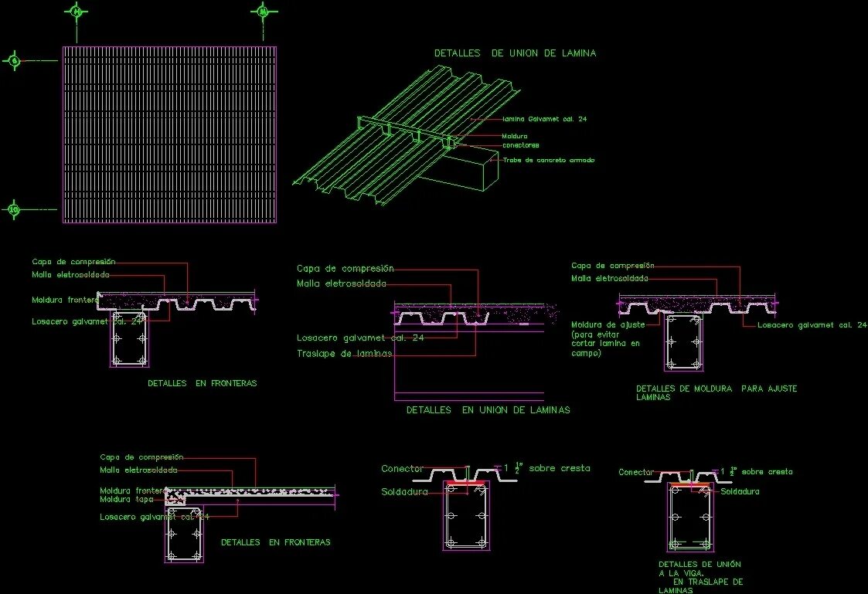Click the "Moldura de ajuste" annotation
Viewport: 868px width, 594px height.
click(608, 324)
